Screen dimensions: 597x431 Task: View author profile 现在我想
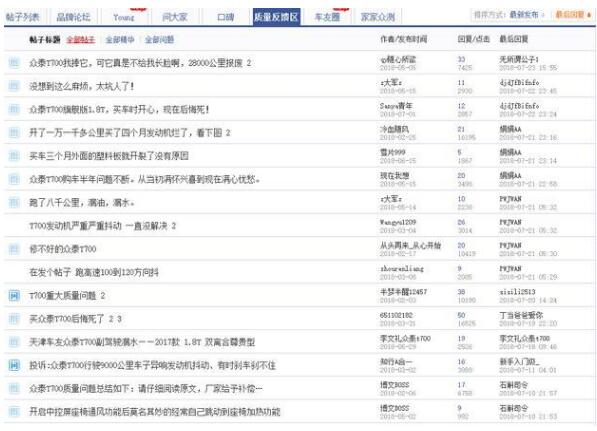pyautogui.click(x=394, y=176)
